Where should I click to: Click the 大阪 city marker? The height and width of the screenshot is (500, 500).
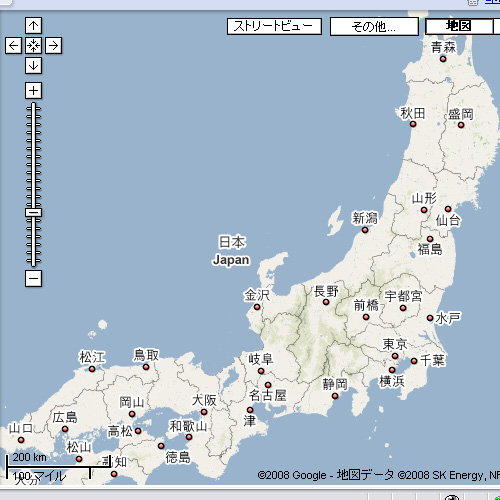(x=204, y=412)
